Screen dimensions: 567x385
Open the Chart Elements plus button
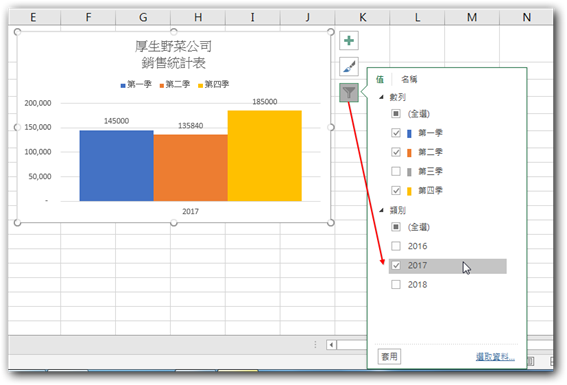[349, 40]
